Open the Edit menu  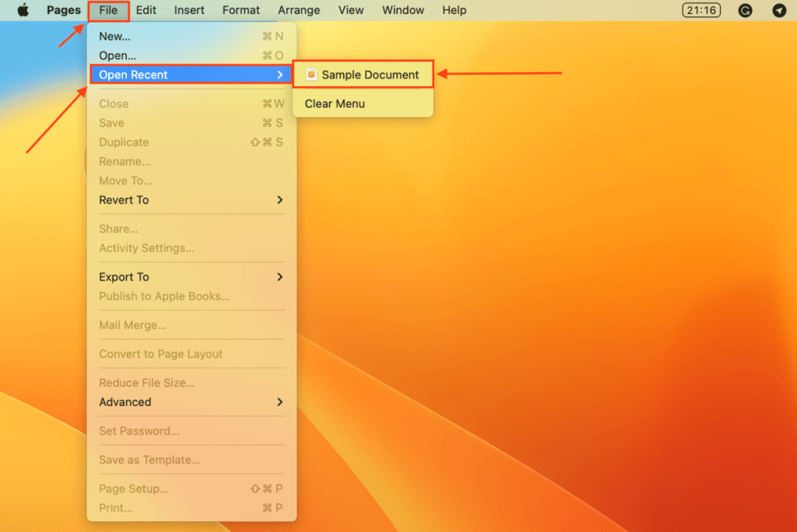[x=146, y=10]
